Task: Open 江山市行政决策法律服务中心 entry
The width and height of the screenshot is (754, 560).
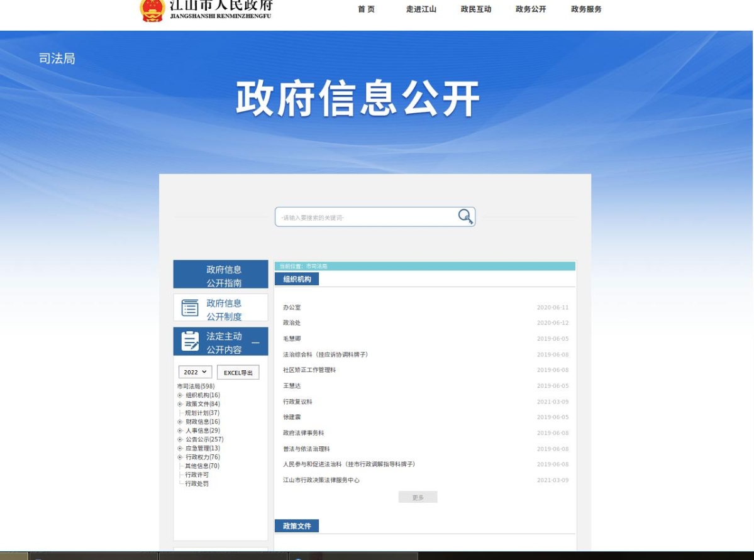Action: [321, 480]
